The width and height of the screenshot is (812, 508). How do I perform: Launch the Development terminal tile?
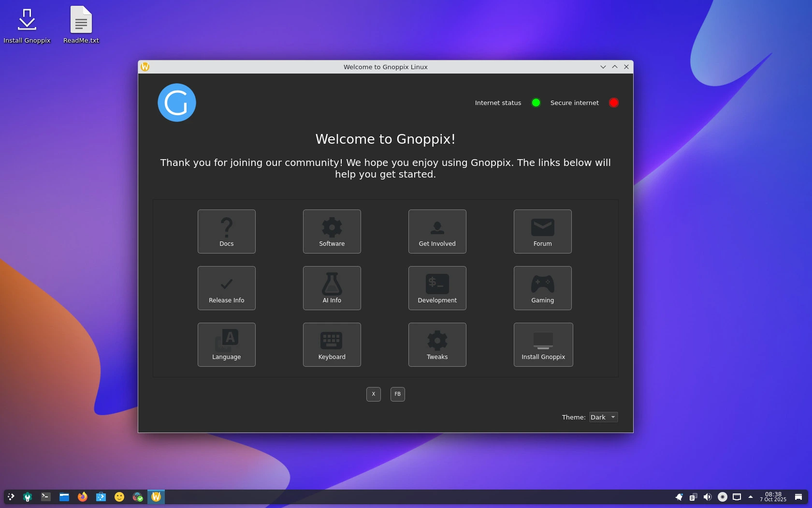(437, 288)
